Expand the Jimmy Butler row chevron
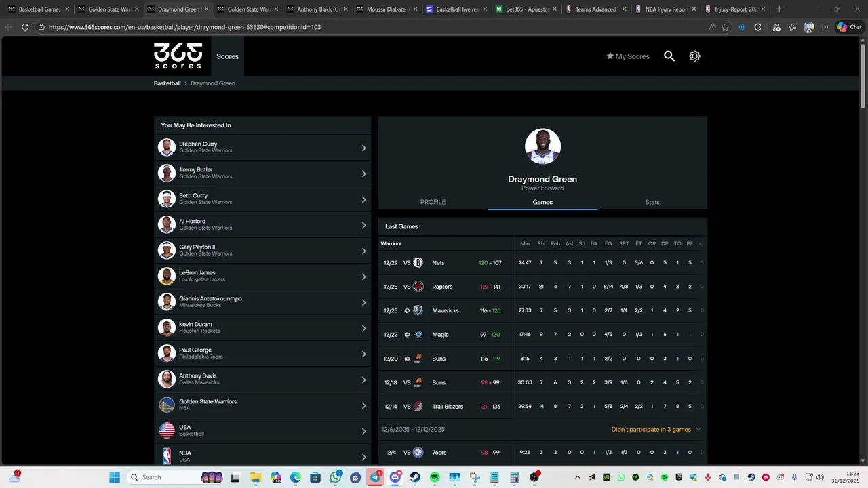868x488 pixels. 363,174
